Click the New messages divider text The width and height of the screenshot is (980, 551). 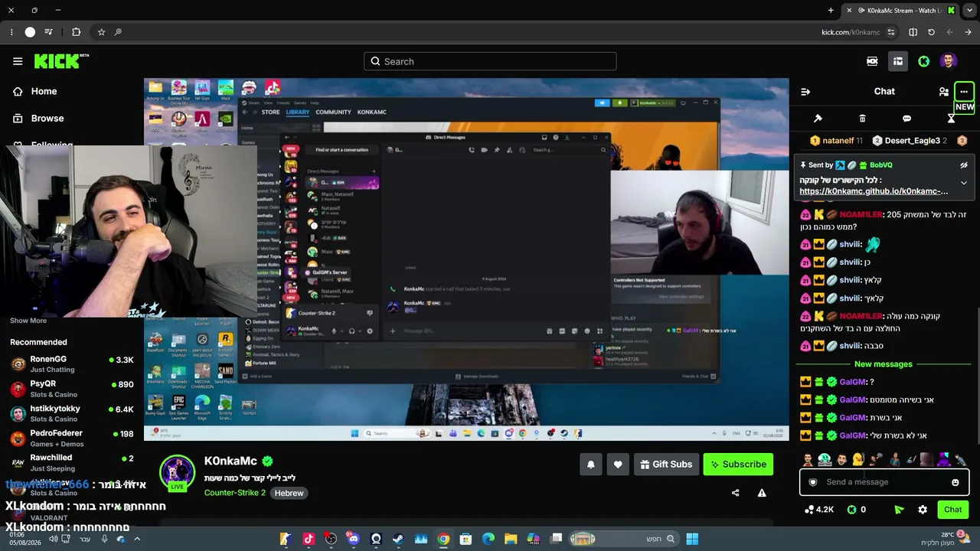coord(884,364)
